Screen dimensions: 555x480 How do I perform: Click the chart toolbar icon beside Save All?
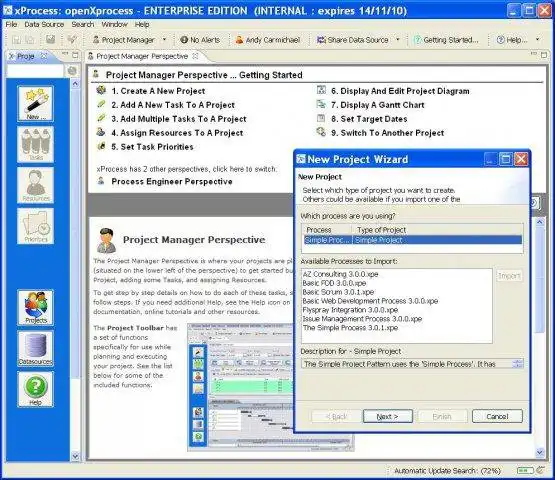tap(51, 39)
